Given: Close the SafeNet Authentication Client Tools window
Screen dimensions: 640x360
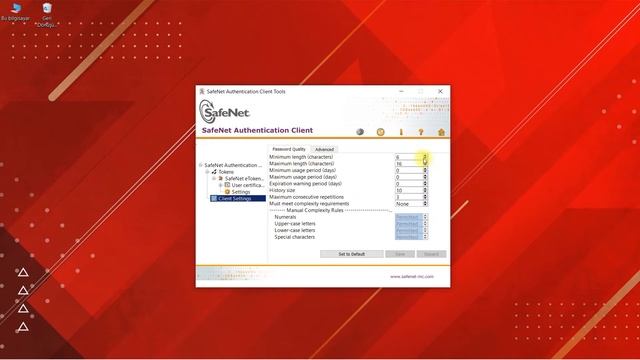Looking at the screenshot, I should pyautogui.click(x=440, y=91).
